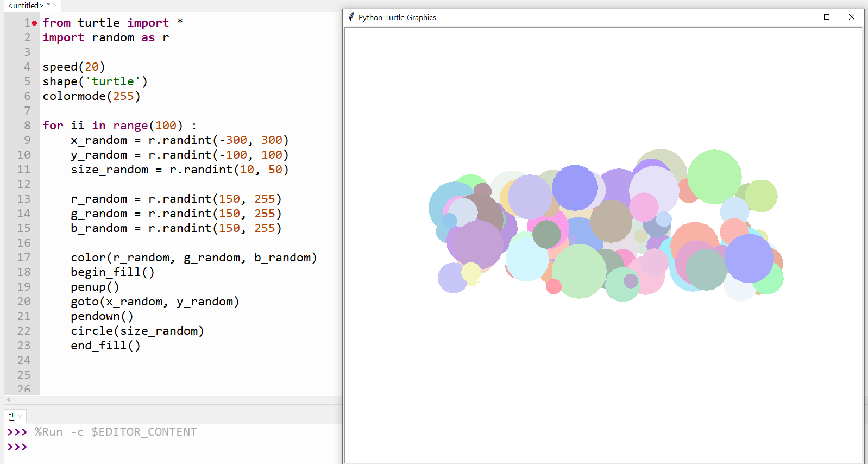Viewport: 868px width, 464px height.
Task: Click the 'from turtle import *' code line
Action: (x=113, y=23)
